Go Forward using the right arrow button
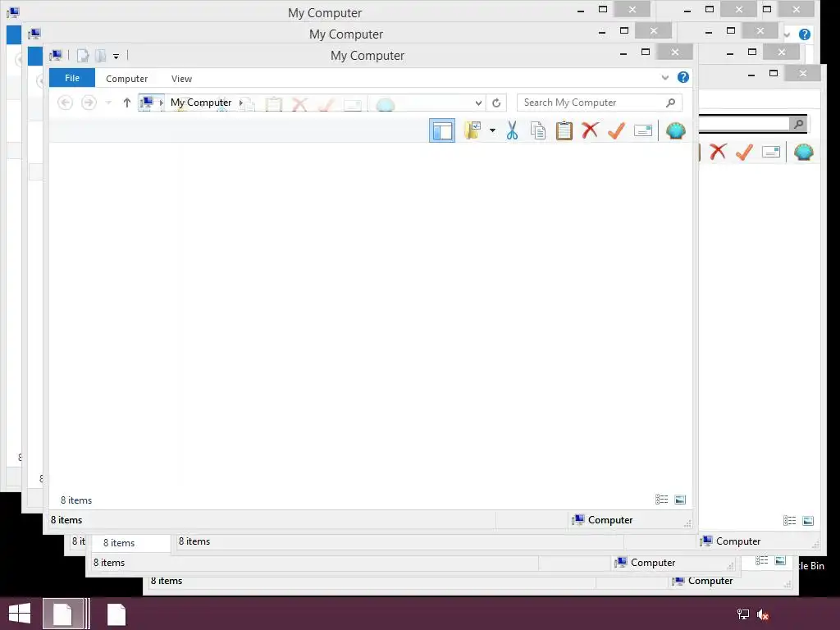This screenshot has height=630, width=840. click(89, 103)
